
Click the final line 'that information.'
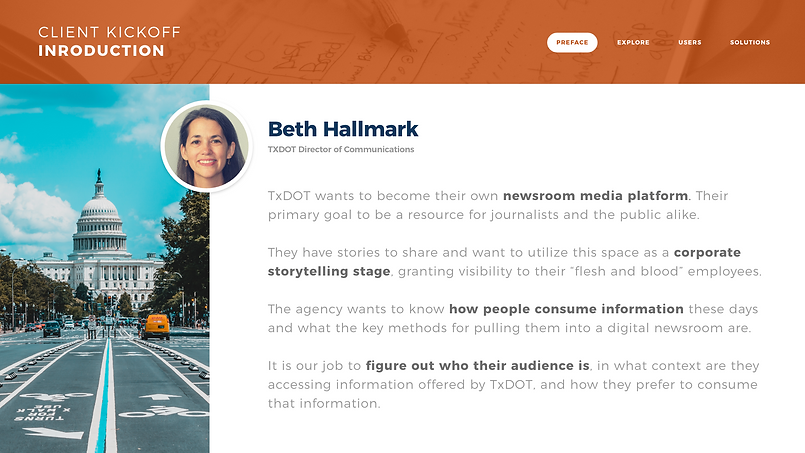pyautogui.click(x=324, y=404)
